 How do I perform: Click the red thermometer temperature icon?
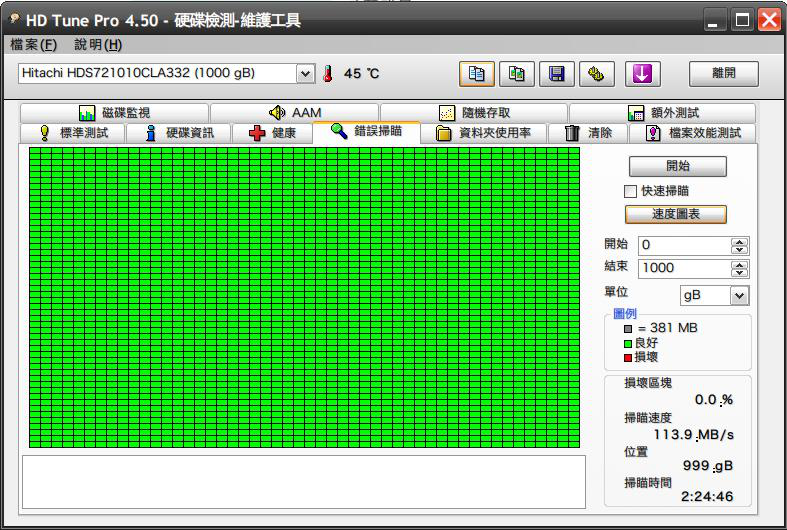tap(328, 74)
